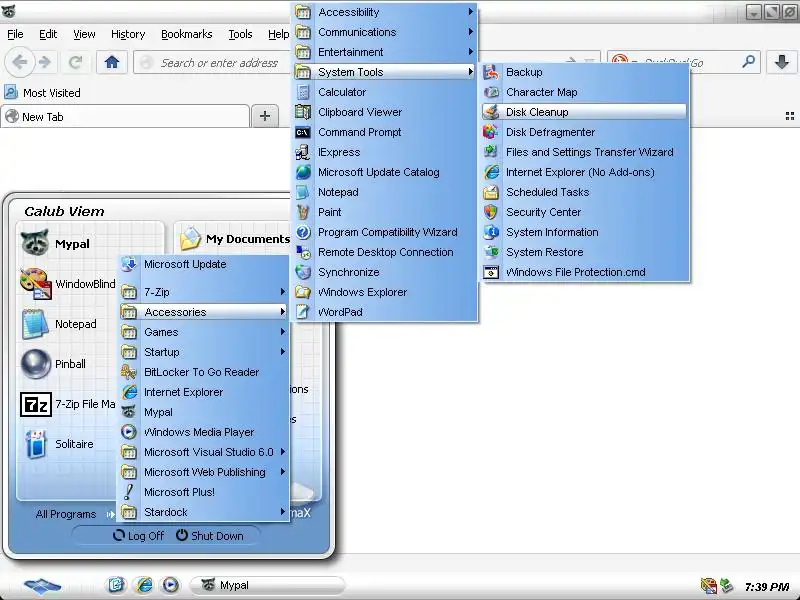Click Microsoft Update Catalog globe icon
The height and width of the screenshot is (600, 800).
point(303,172)
